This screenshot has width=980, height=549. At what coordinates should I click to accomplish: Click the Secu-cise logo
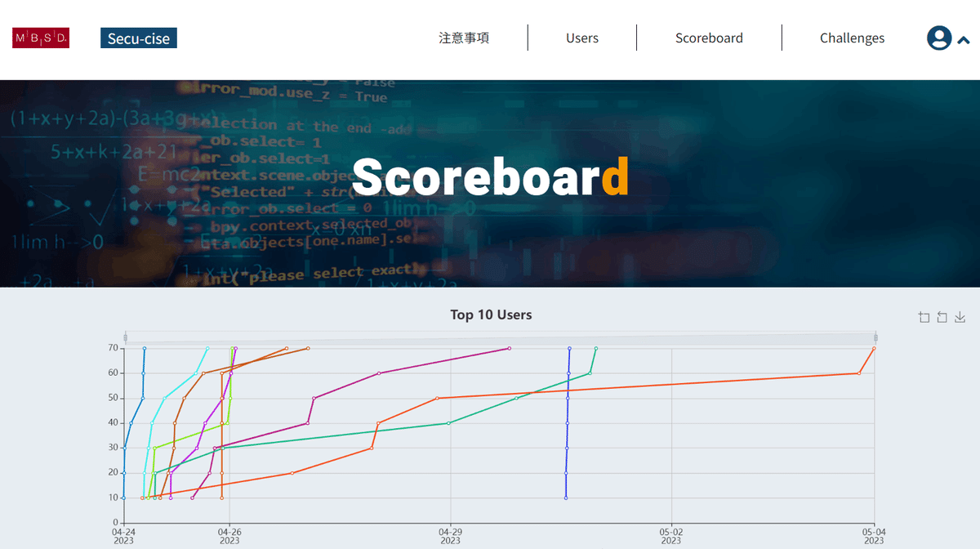point(138,38)
